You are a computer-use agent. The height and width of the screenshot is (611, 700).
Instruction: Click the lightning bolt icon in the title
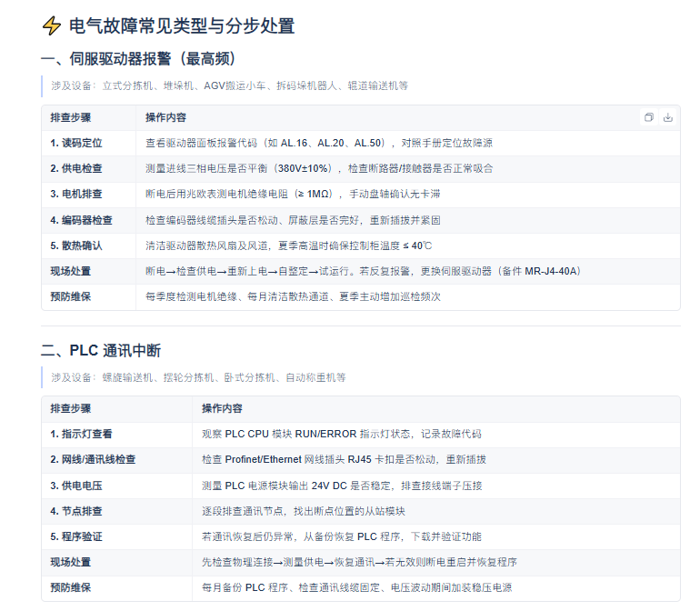[51, 25]
